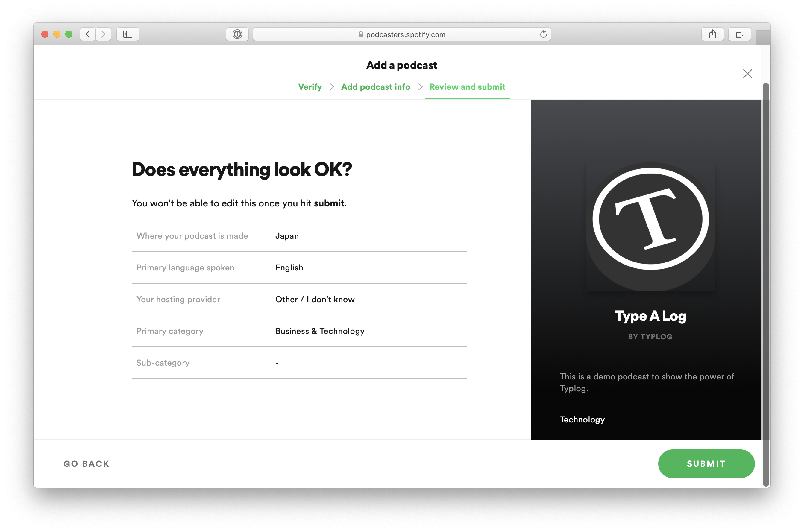The height and width of the screenshot is (532, 804).
Task: Add a new tab with plus icon
Action: (x=763, y=38)
